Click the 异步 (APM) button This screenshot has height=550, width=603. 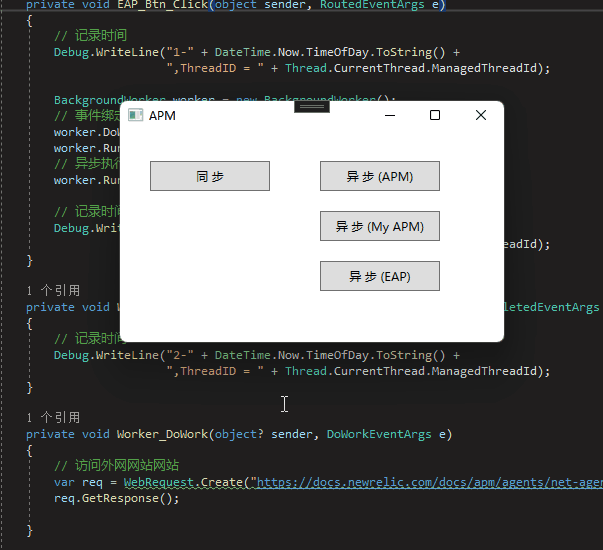click(380, 176)
